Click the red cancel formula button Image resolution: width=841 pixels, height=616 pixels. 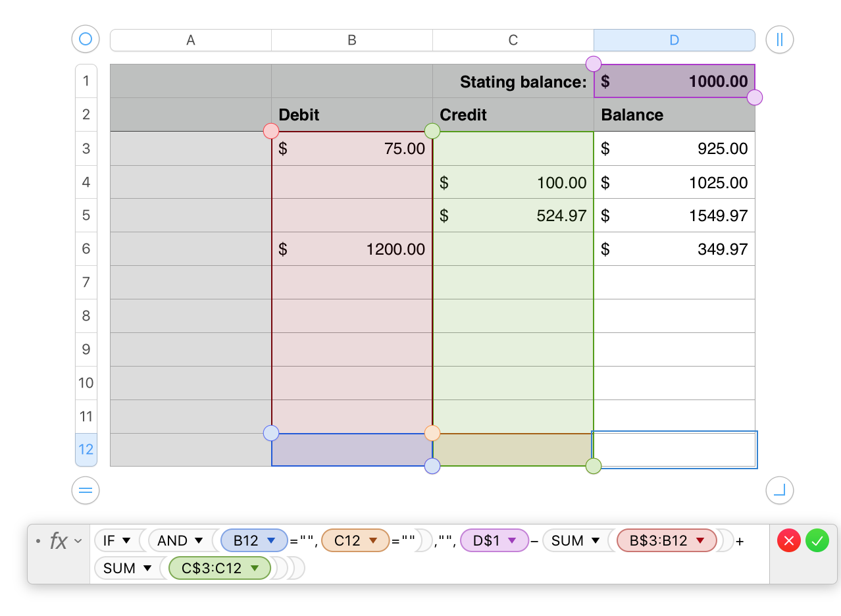pos(788,541)
